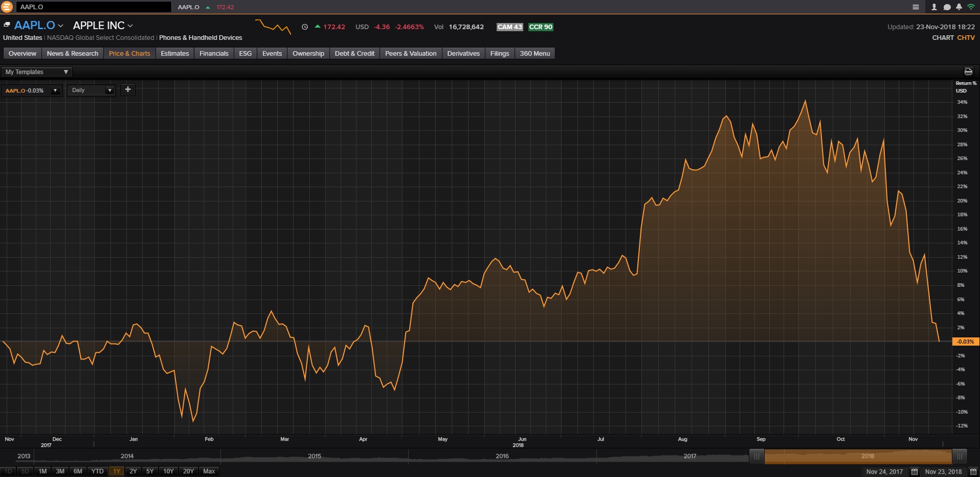Click the user profile icon
Viewport: 980px width, 477px height.
click(934, 7)
